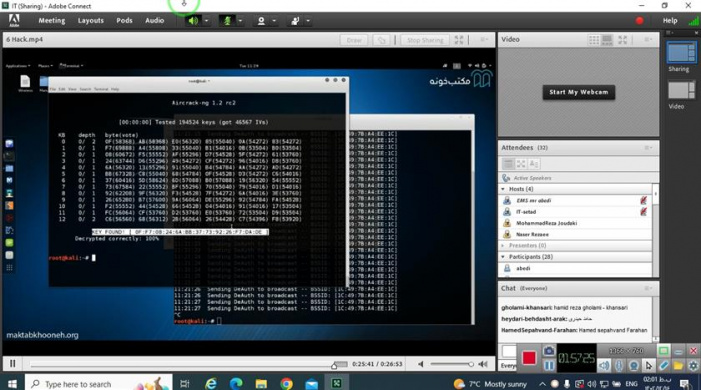Image resolution: width=701 pixels, height=390 pixels.
Task: Select host Naser Rezaee
Action: [575, 234]
